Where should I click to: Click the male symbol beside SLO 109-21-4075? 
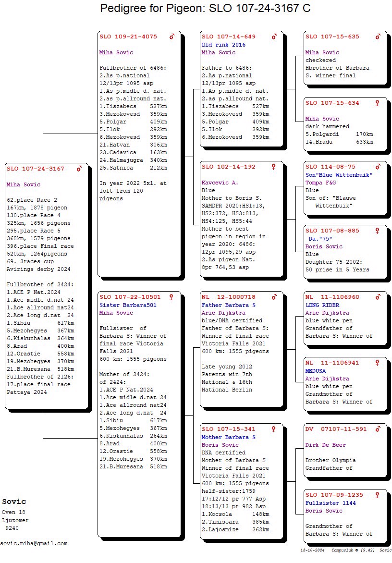[172, 37]
